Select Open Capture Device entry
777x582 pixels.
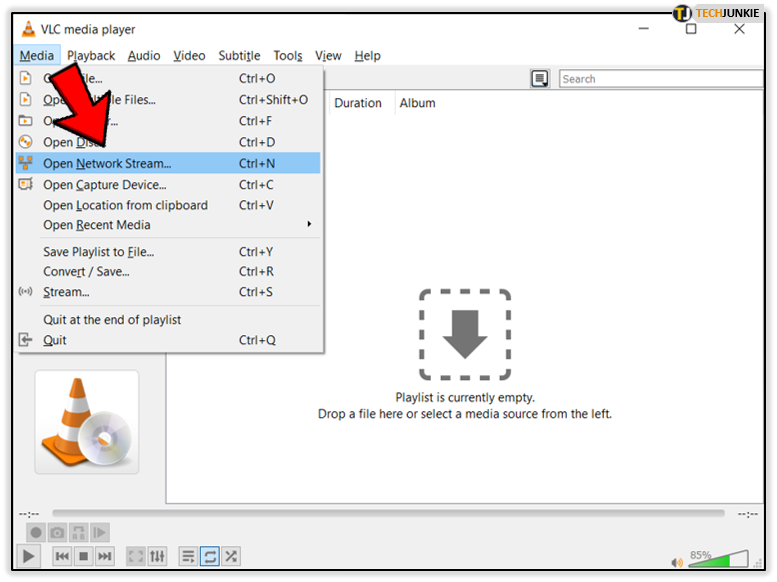point(168,184)
